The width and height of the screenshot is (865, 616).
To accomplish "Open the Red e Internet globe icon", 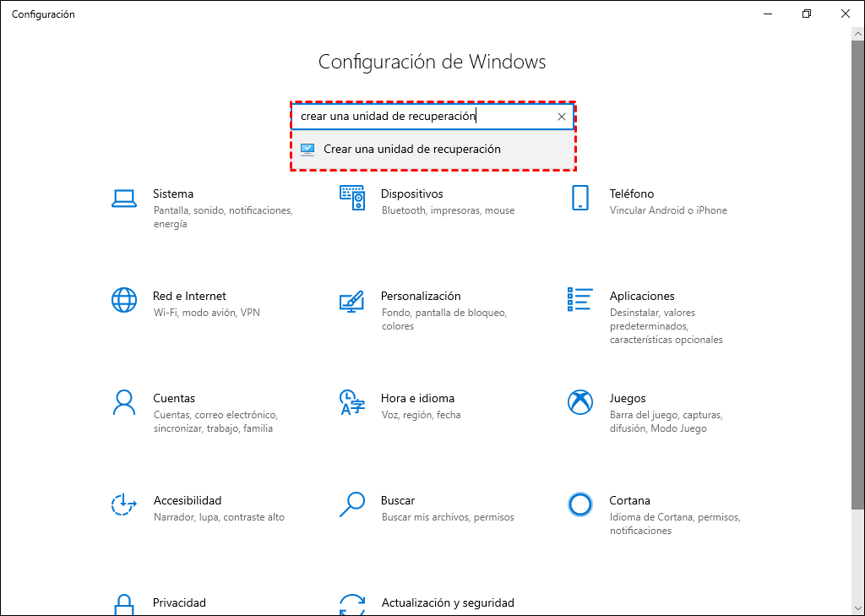I will pos(124,300).
